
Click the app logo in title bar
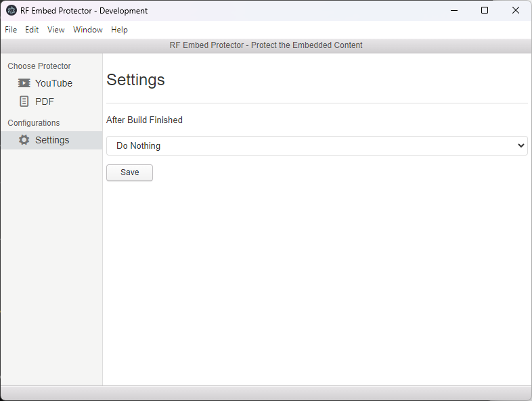[12, 11]
